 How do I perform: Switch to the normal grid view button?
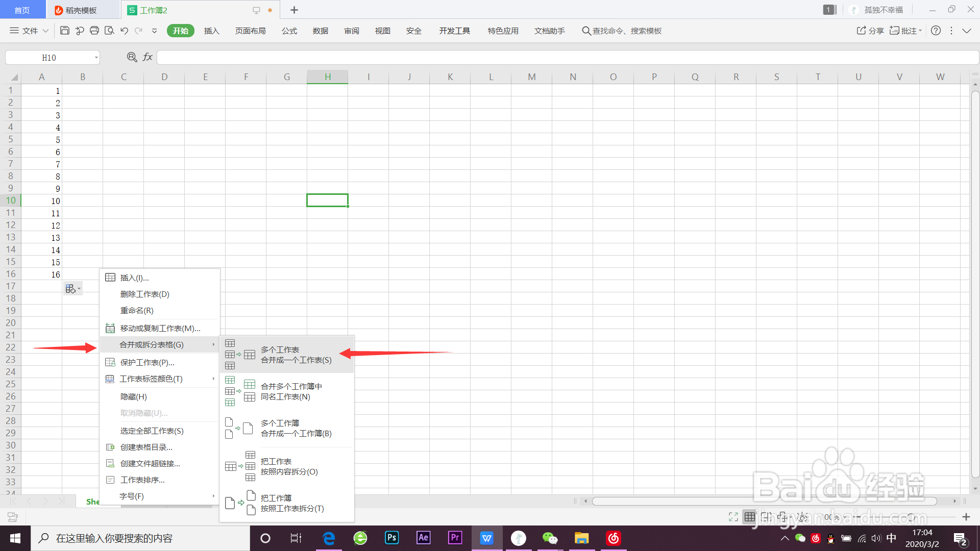click(x=749, y=517)
